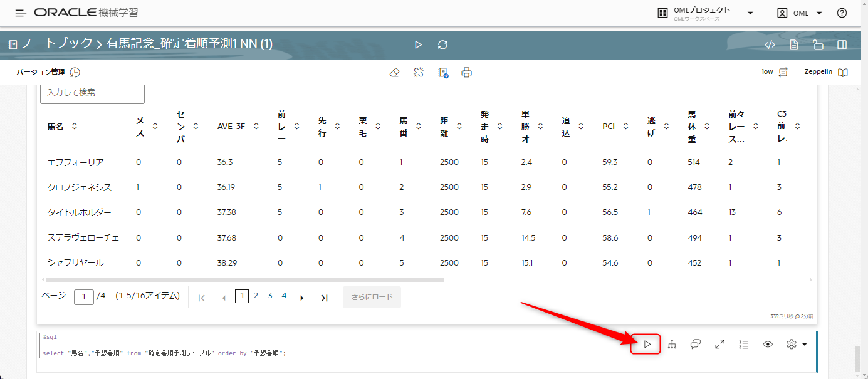Toggle line numbers in the SQL paragraph
Image resolution: width=868 pixels, height=379 pixels.
[x=743, y=344]
